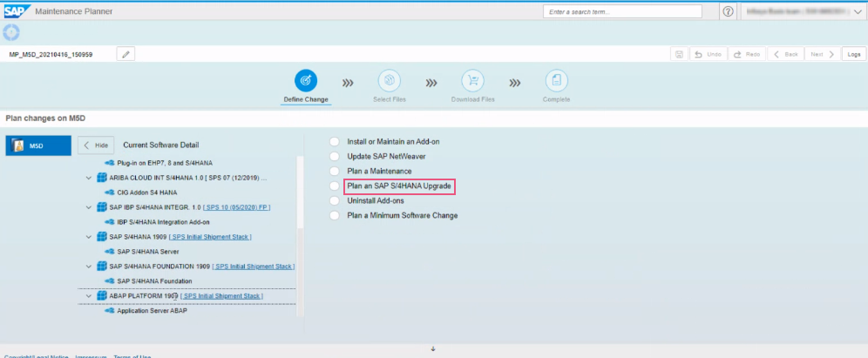Choose Uninstall Add-ons radio option
Viewport: 868px width, 358px height.
pyautogui.click(x=335, y=201)
